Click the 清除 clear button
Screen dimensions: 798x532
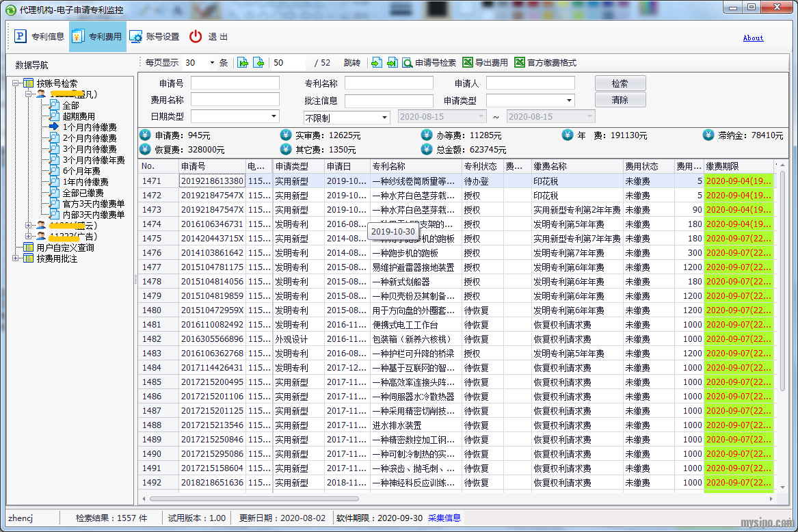(x=620, y=100)
